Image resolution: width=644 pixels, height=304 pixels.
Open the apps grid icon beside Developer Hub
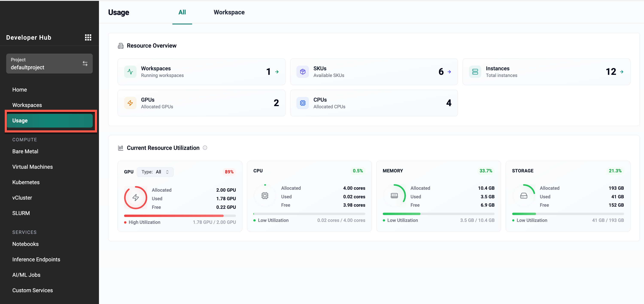click(88, 38)
